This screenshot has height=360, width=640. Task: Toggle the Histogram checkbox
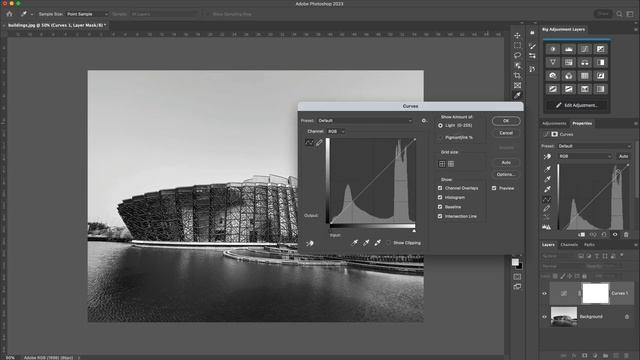(x=440, y=197)
